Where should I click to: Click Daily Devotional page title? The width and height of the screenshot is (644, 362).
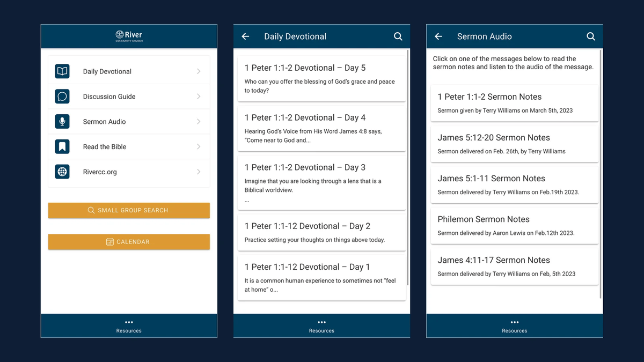[295, 36]
